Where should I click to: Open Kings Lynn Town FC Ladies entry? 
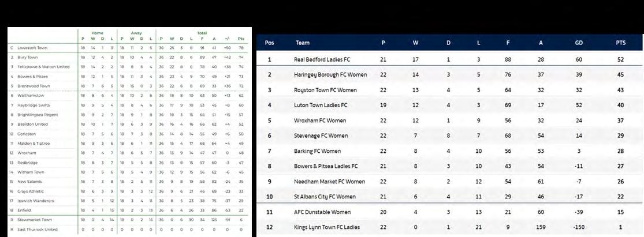327,227
